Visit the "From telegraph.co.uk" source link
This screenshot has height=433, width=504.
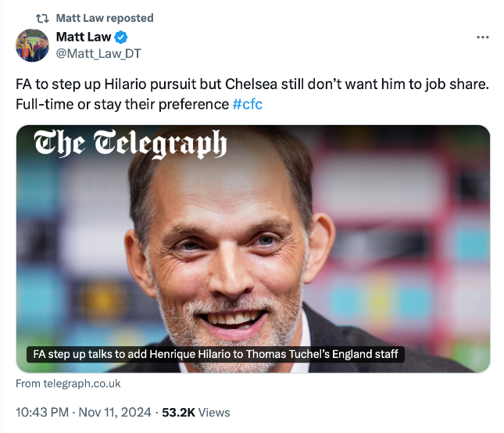68,384
